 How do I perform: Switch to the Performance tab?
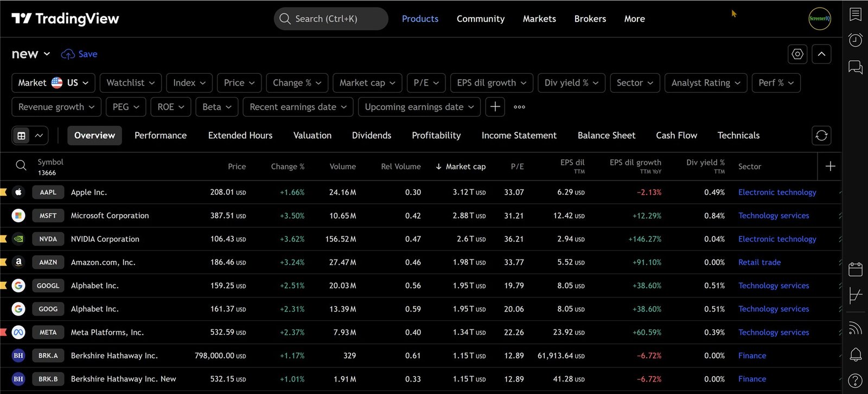[161, 135]
